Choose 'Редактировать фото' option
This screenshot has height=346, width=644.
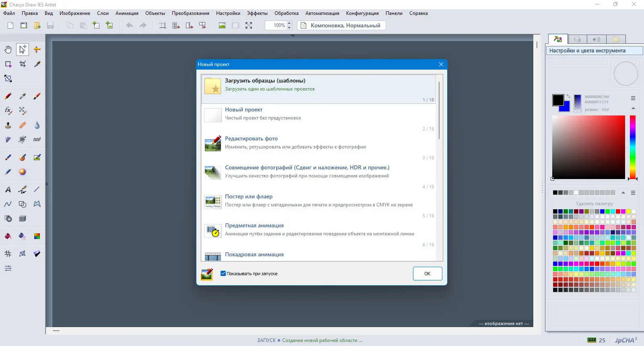pos(318,147)
